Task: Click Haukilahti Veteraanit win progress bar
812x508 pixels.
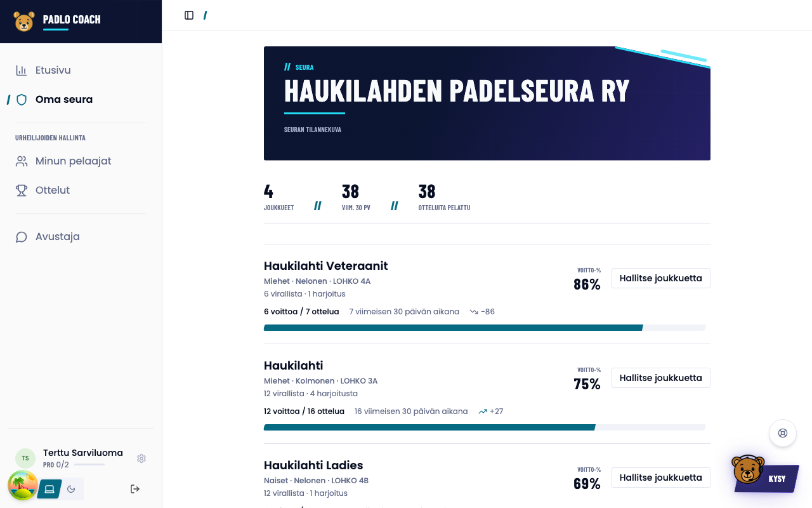Action: pos(485,328)
